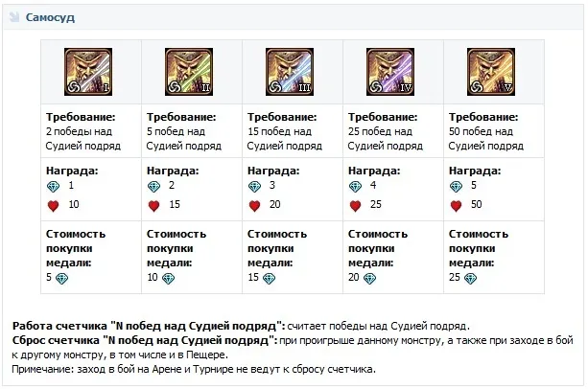Click the heart icon beside reward 10
The height and width of the screenshot is (389, 588).
pos(53,205)
